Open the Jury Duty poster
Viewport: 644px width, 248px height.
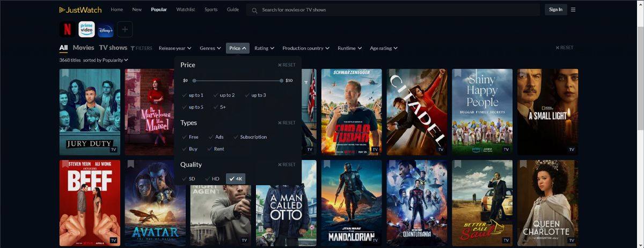coord(90,112)
